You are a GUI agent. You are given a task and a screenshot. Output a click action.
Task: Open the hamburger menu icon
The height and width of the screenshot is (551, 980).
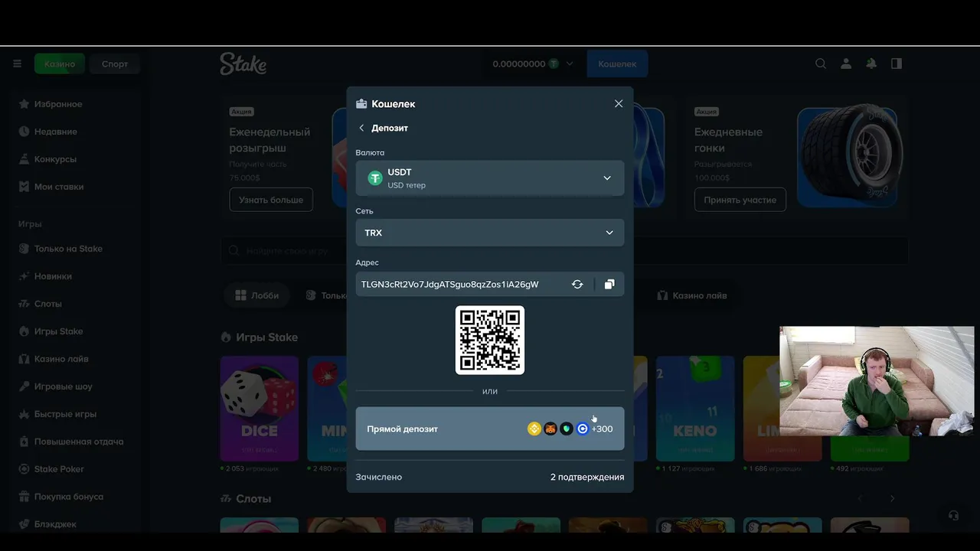coord(17,64)
